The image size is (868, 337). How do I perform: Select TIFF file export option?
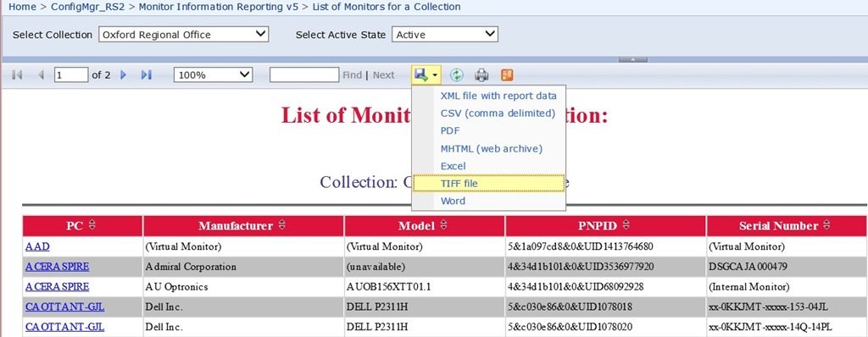pyautogui.click(x=489, y=183)
